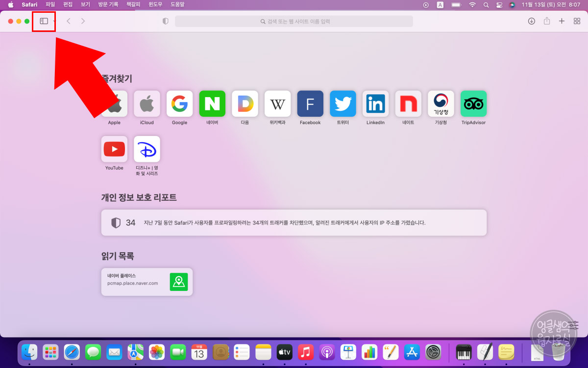Open the Google favorite
The image size is (588, 368).
(179, 104)
